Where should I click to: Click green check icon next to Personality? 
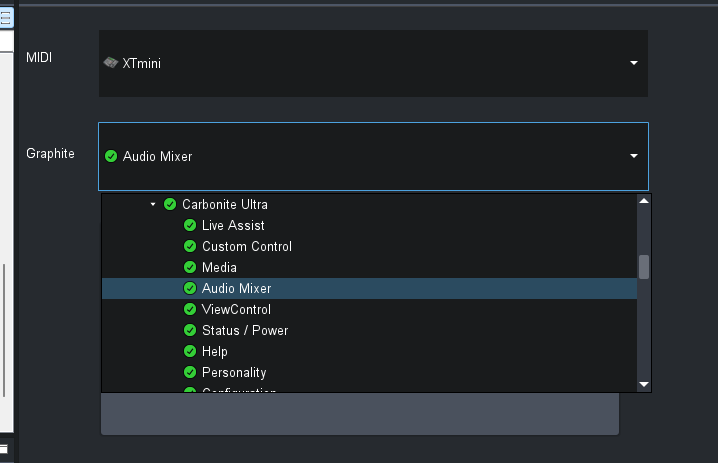(x=190, y=372)
